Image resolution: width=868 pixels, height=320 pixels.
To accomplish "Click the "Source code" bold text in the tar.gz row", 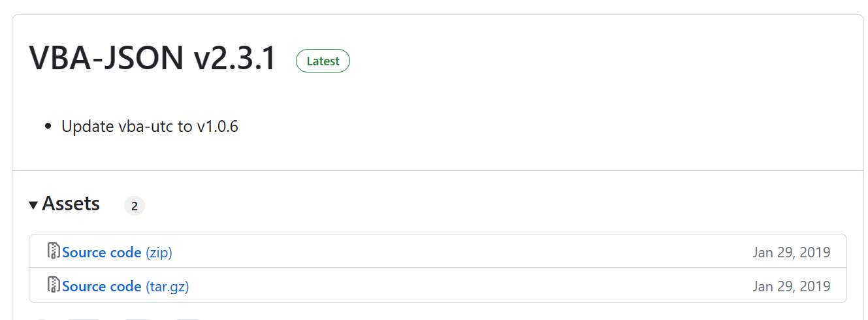I will pos(102,286).
